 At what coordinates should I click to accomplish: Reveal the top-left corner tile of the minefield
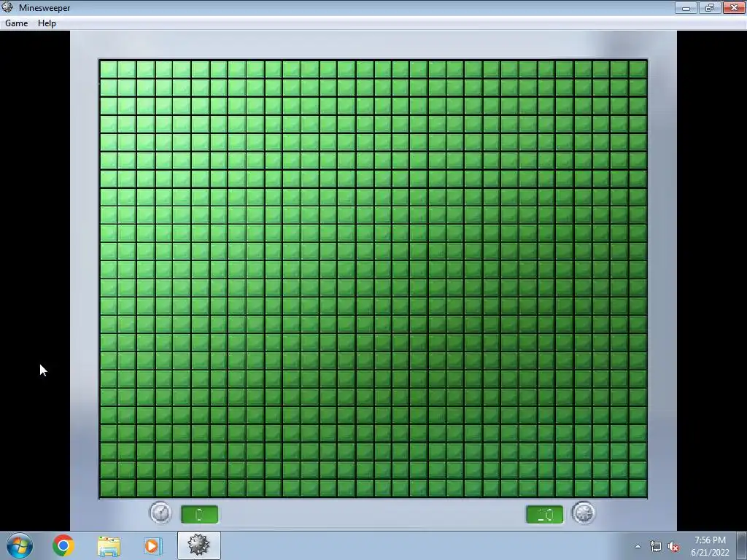point(109,69)
